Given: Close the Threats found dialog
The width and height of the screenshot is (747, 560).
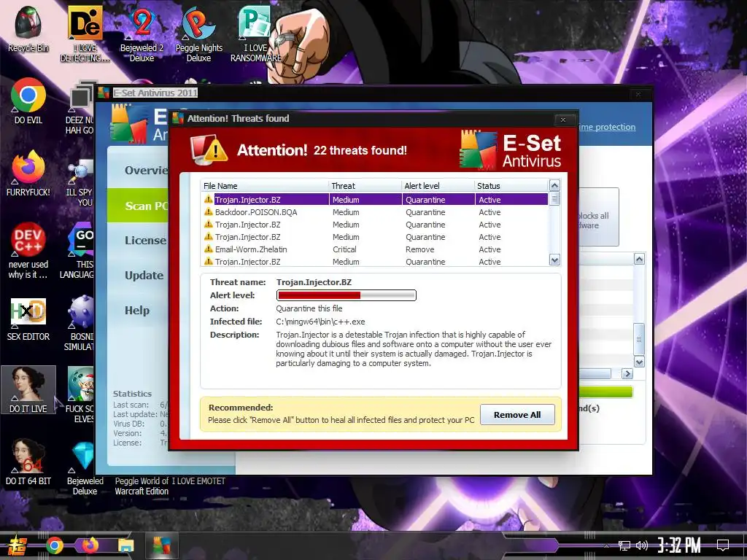Looking at the screenshot, I should tap(563, 120).
